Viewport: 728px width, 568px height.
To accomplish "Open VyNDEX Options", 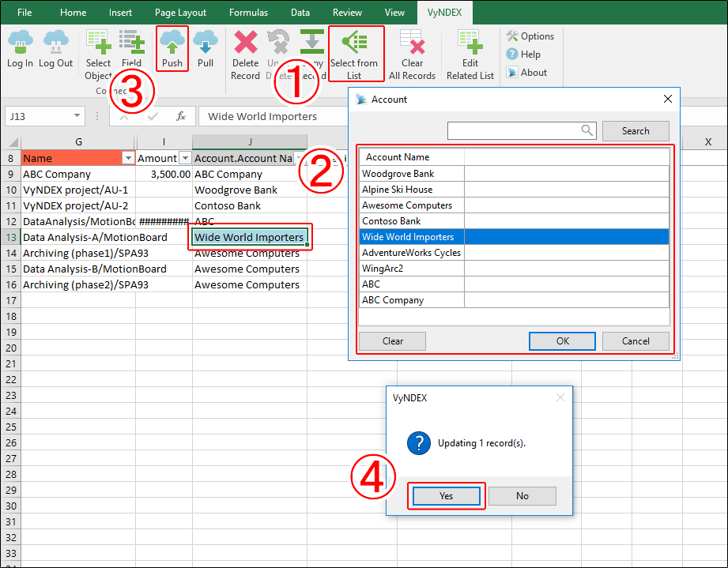I will [x=530, y=36].
